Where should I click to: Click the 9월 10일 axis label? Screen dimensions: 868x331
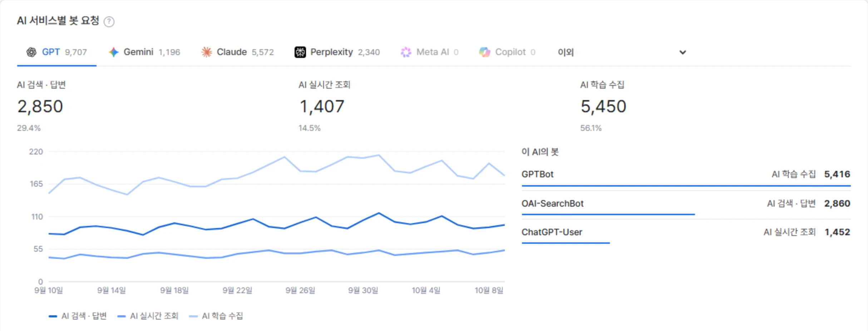(49, 290)
